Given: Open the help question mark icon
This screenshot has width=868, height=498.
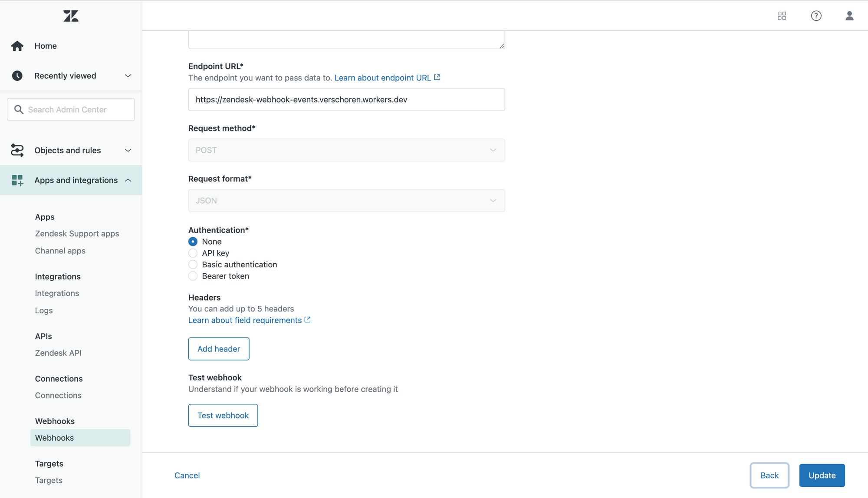Looking at the screenshot, I should pyautogui.click(x=816, y=16).
